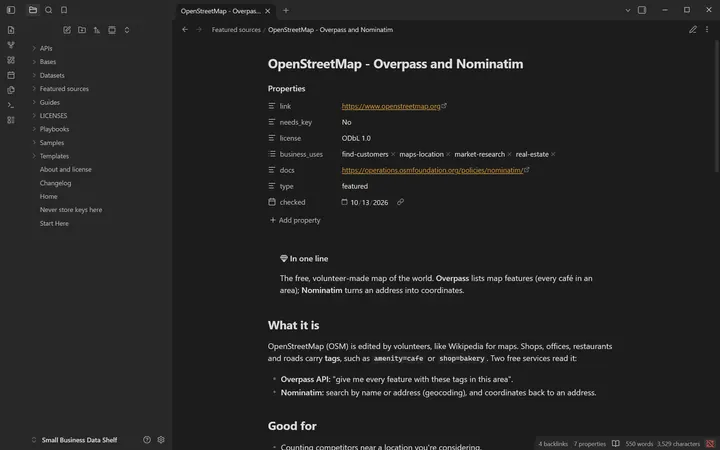The width and height of the screenshot is (720, 450).
Task: Remove the real-estate tag
Action: point(553,154)
